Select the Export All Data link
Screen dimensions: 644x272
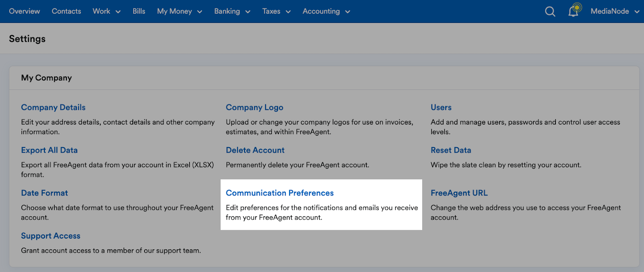[x=49, y=150]
